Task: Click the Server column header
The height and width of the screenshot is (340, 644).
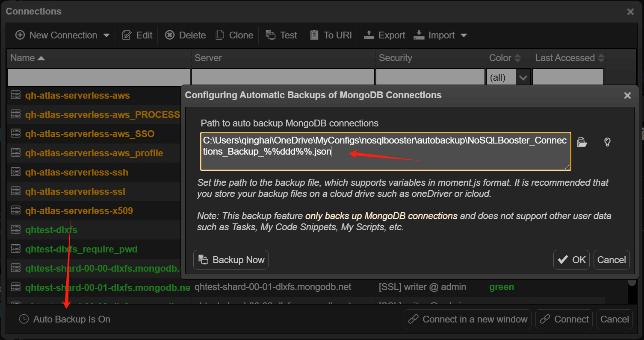Action: tap(283, 58)
